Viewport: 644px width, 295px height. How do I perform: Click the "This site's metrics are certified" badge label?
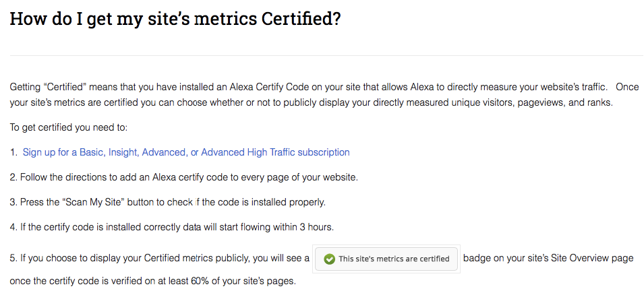(394, 259)
